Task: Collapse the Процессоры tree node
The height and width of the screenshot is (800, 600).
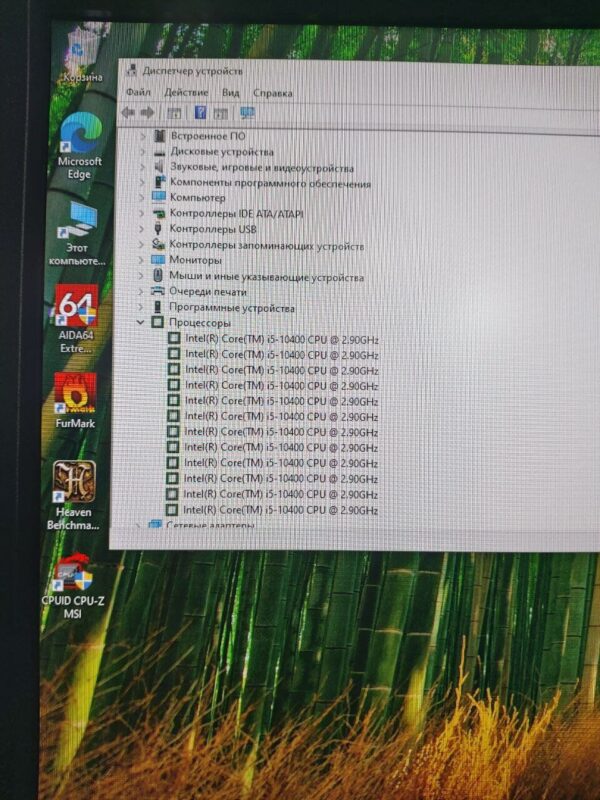Action: click(x=140, y=323)
